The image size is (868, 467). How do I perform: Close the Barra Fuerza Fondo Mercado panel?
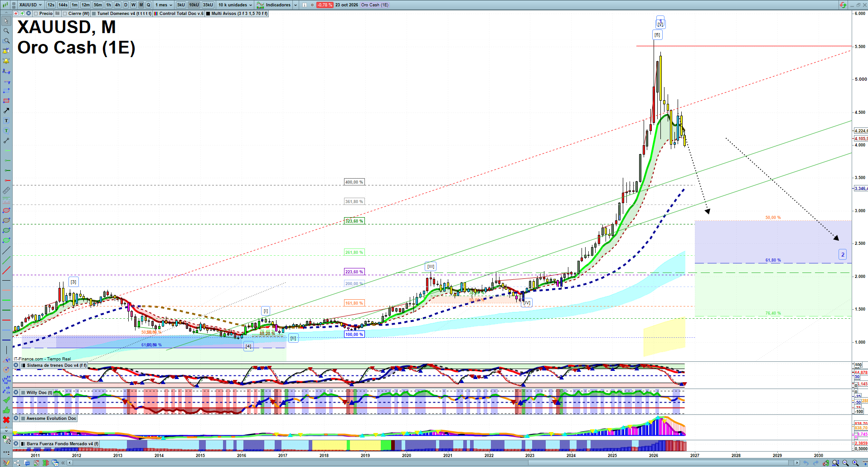16,444
